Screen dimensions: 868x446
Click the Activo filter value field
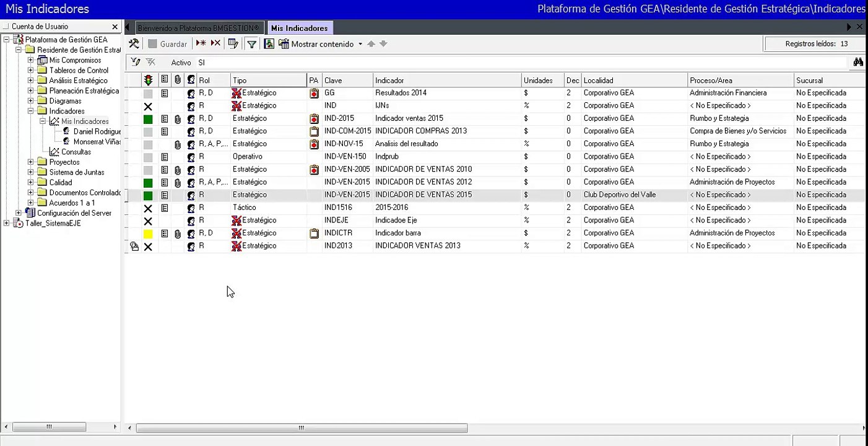coord(520,63)
